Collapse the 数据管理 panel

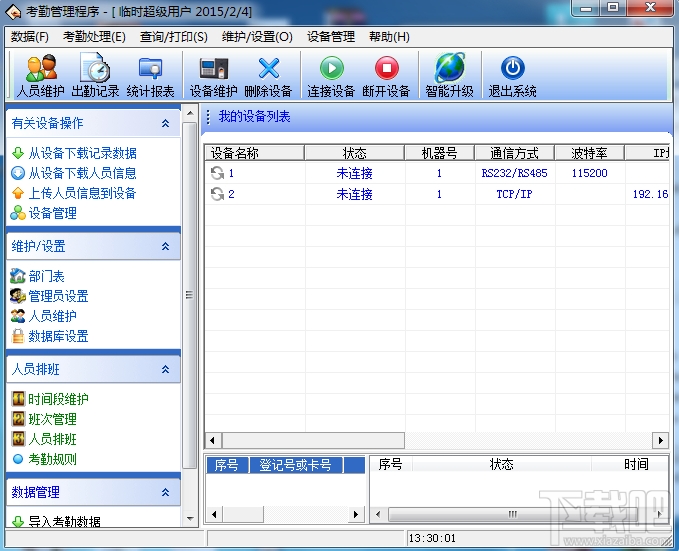165,493
